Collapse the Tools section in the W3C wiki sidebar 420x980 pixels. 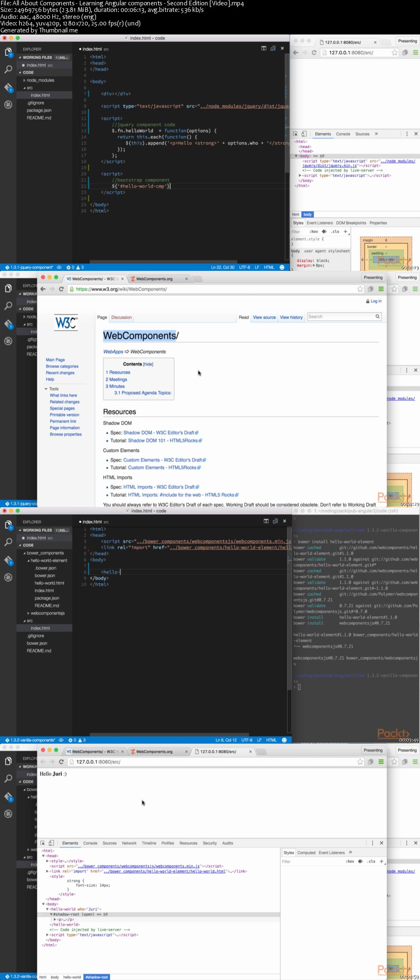tap(46, 389)
